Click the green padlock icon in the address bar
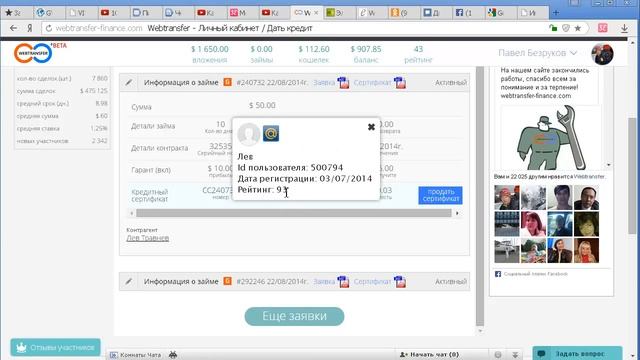The width and height of the screenshot is (640, 360). tap(553, 28)
